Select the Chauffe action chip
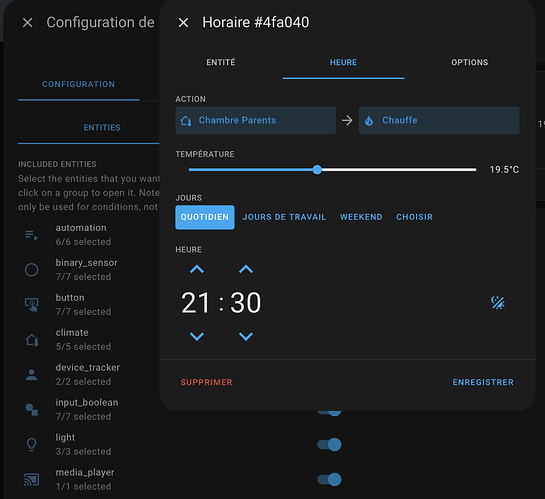 coord(439,120)
